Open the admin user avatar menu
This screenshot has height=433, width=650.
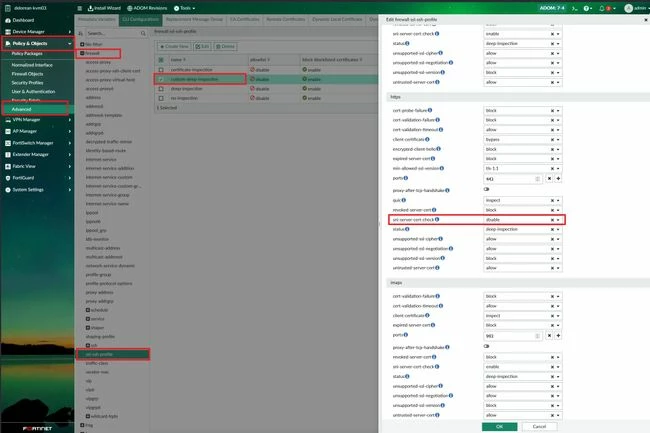pyautogui.click(x=629, y=8)
